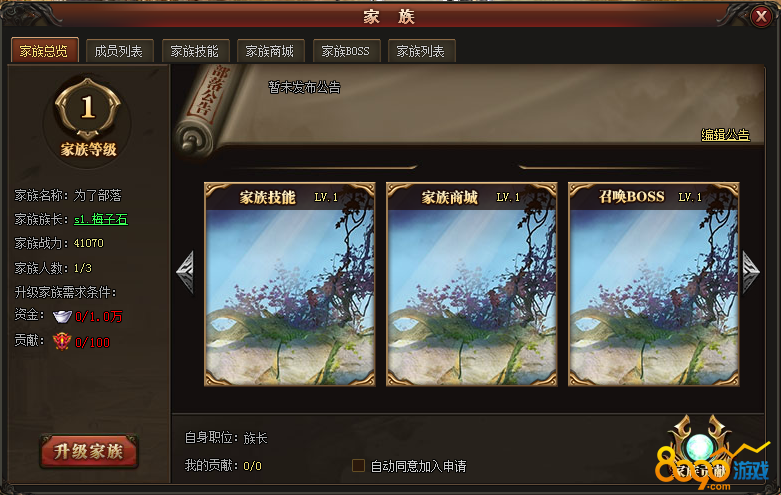Click the red contribution emblem icon
The height and width of the screenshot is (495, 781).
click(62, 342)
